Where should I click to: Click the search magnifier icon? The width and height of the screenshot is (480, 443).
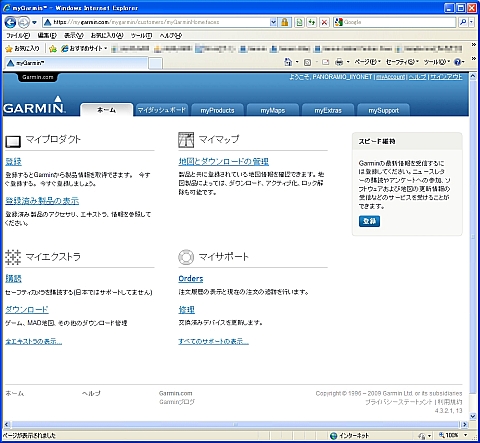point(463,22)
